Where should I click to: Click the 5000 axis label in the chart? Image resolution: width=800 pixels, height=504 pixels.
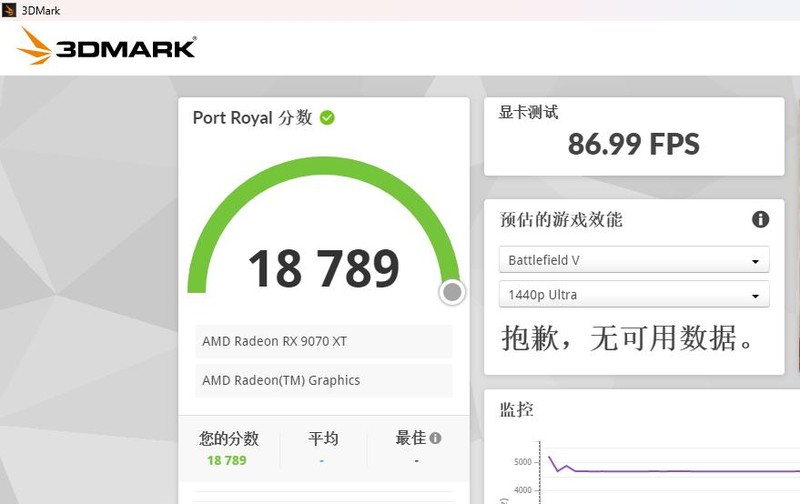523,462
